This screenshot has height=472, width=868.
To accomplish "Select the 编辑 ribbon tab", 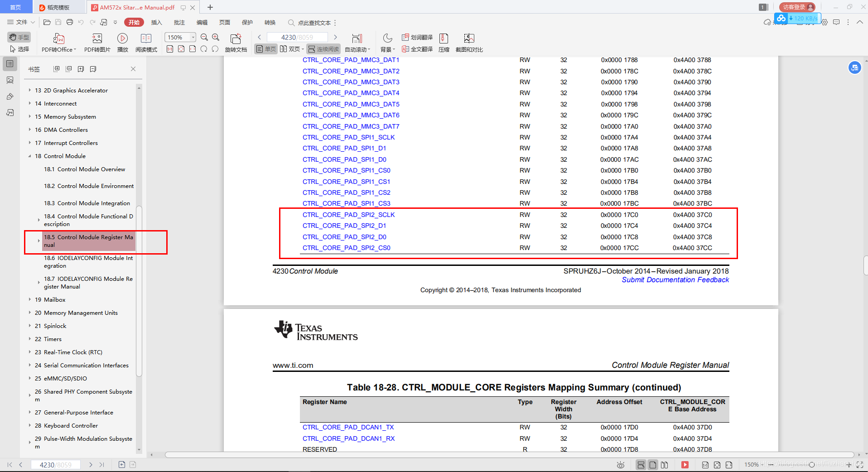I will click(x=202, y=22).
